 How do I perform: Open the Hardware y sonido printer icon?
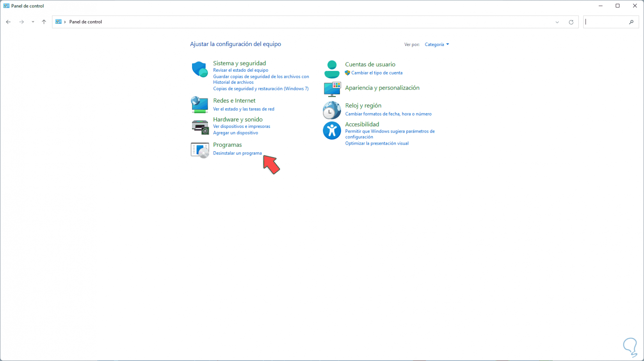(200, 127)
